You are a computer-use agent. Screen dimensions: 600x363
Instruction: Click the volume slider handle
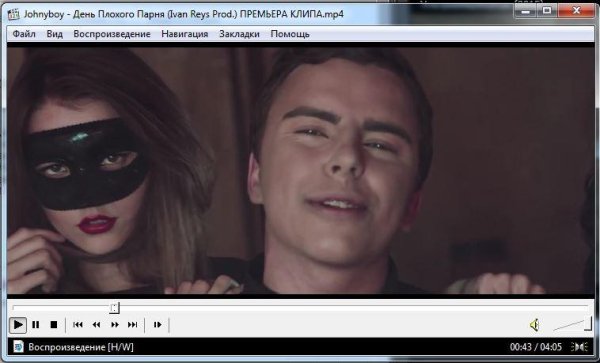pos(588,324)
